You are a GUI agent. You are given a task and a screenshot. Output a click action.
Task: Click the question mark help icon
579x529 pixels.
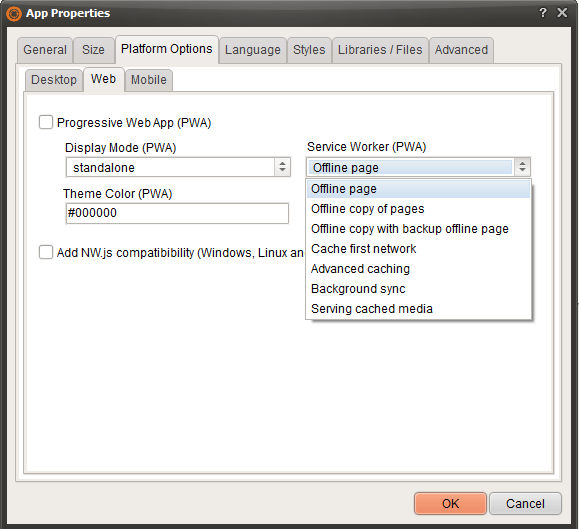point(543,13)
